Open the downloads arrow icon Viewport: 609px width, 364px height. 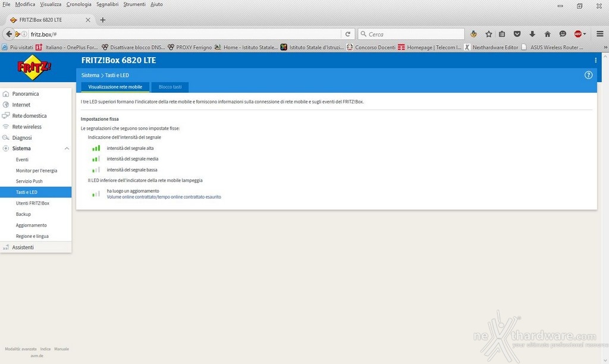532,34
